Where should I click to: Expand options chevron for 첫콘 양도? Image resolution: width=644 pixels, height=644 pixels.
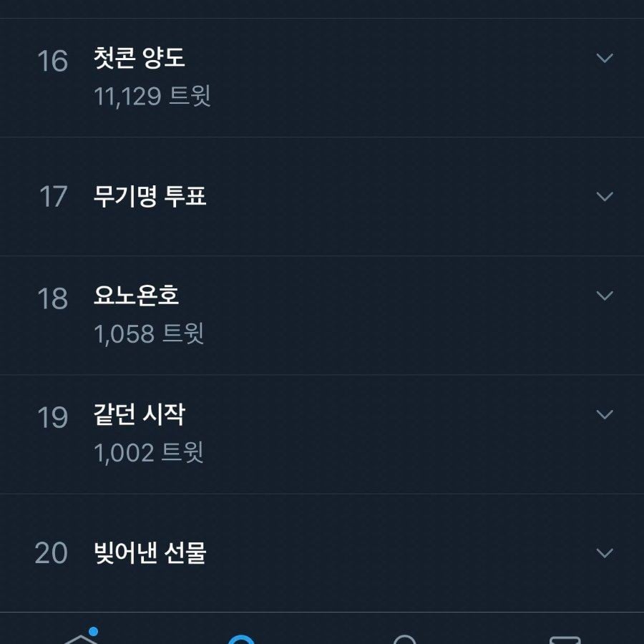coord(605,58)
